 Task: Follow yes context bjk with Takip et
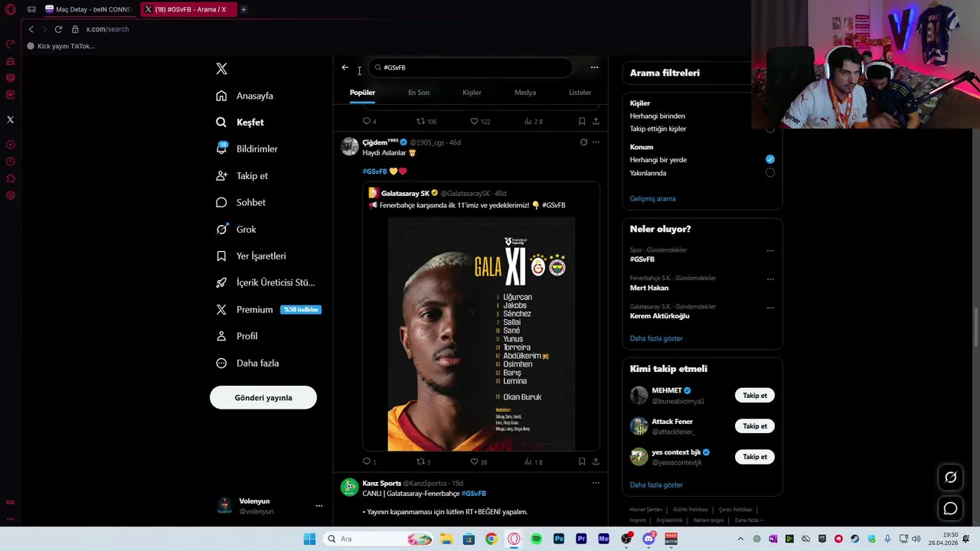[x=754, y=457]
